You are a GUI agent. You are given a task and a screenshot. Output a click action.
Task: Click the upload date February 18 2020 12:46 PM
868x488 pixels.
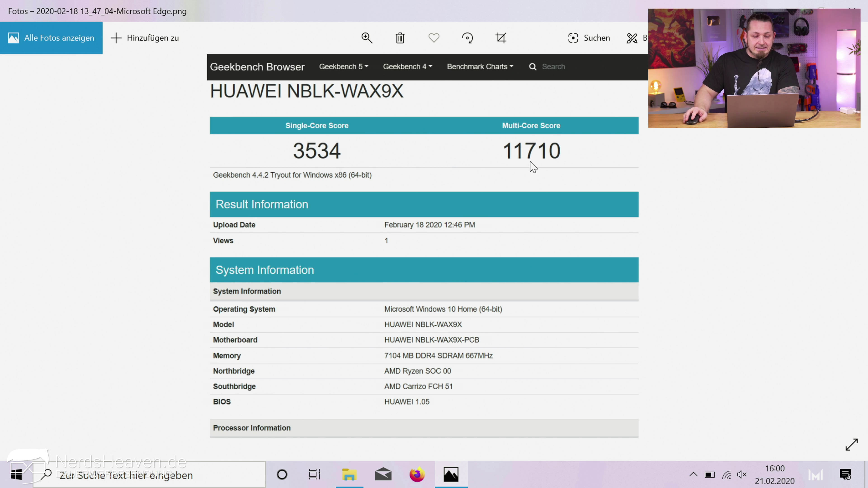pos(430,225)
